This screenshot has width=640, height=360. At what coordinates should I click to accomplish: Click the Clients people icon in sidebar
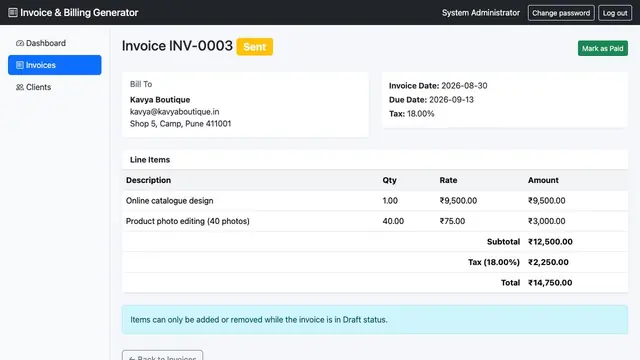pyautogui.click(x=20, y=87)
